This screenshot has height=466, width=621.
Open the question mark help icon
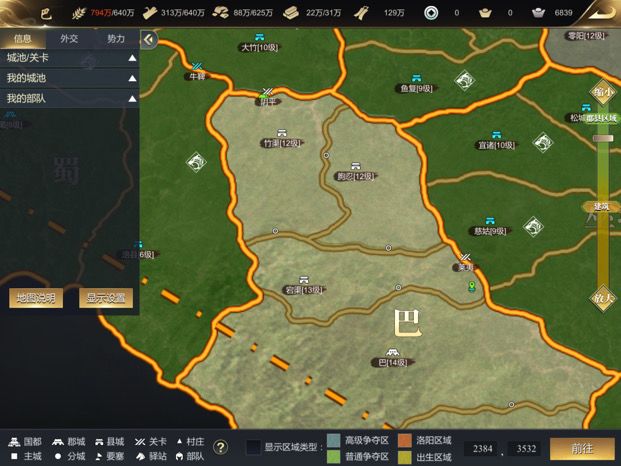pyautogui.click(x=221, y=448)
